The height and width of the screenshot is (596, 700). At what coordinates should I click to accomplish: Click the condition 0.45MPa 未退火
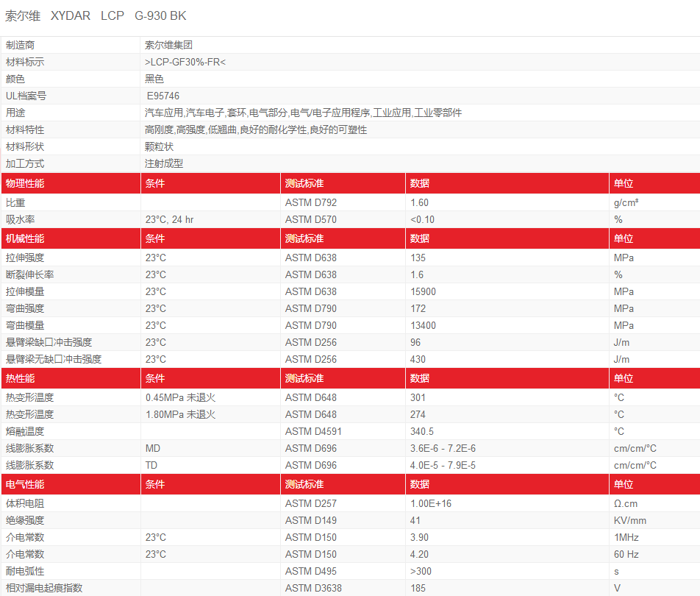180,397
